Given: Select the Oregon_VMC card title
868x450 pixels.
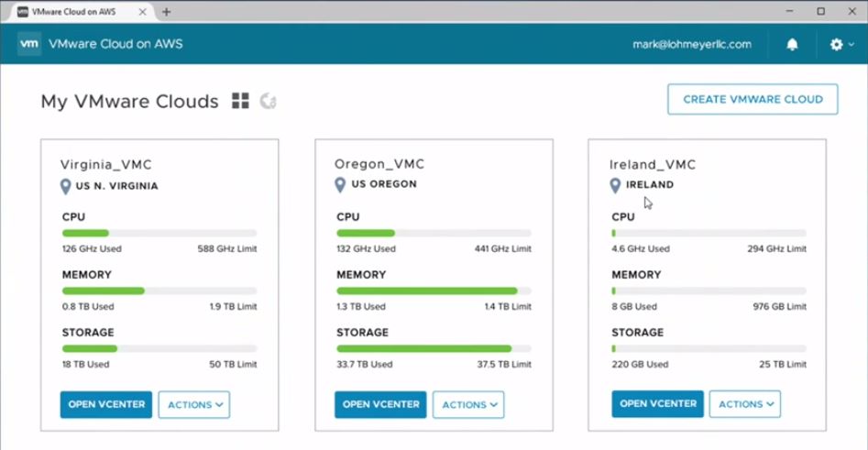Looking at the screenshot, I should coord(379,164).
